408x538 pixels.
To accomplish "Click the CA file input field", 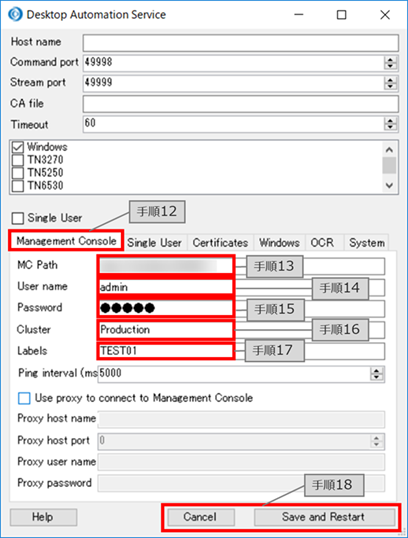I will (241, 104).
